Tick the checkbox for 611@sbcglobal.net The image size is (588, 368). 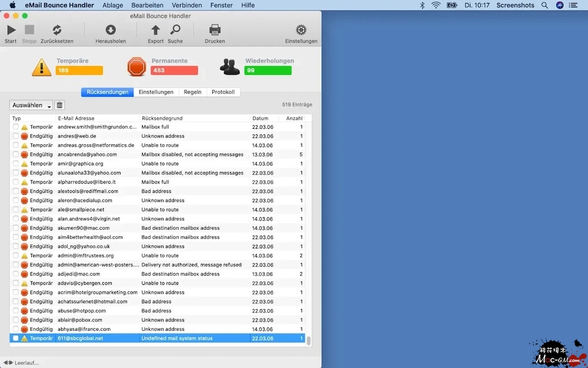pyautogui.click(x=16, y=339)
